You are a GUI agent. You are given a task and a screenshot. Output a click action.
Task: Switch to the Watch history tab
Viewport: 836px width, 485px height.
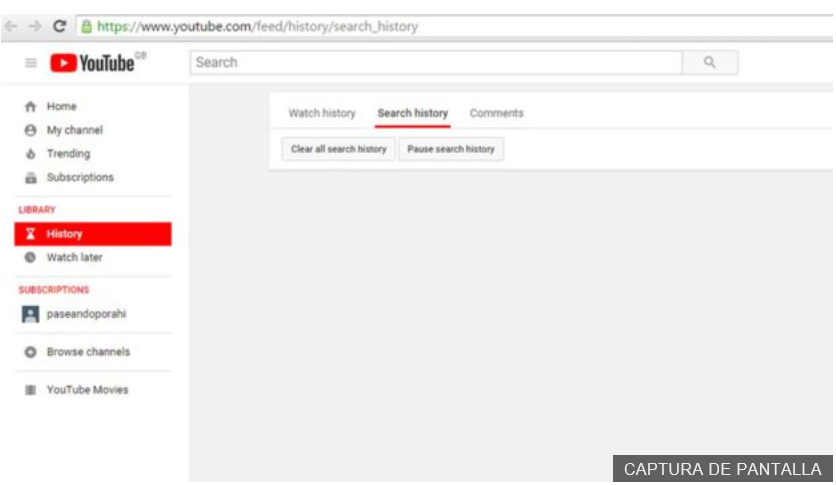click(x=322, y=113)
